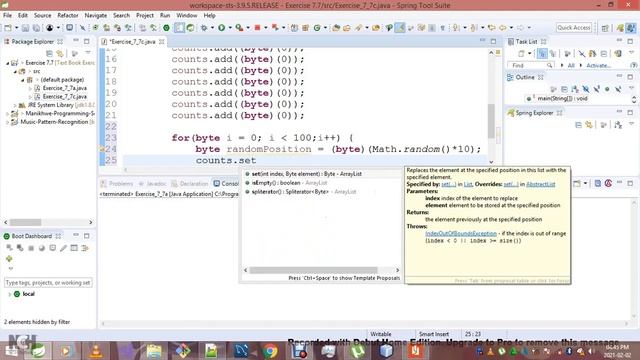
Task: Click the editor vertical scrollbar thumb
Action: [x=491, y=121]
